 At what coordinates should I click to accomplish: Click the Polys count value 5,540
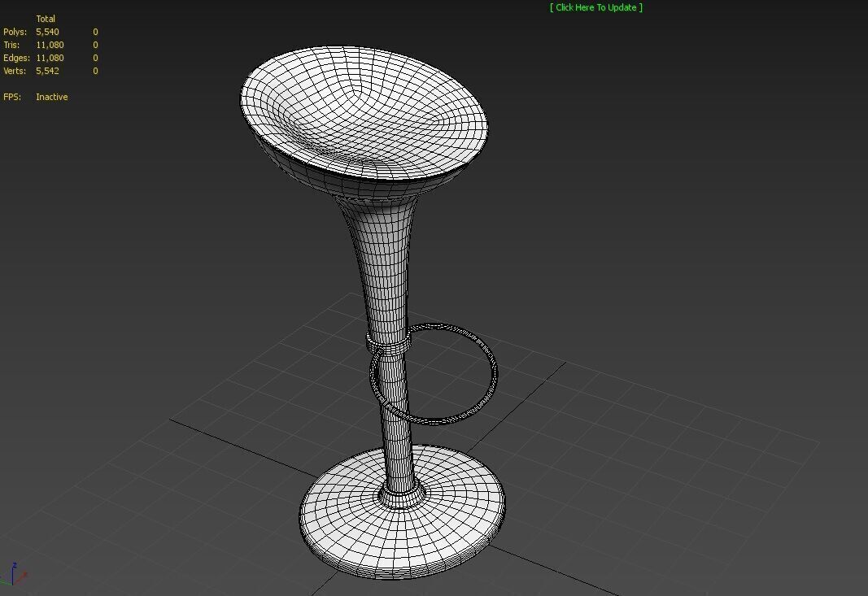click(47, 32)
